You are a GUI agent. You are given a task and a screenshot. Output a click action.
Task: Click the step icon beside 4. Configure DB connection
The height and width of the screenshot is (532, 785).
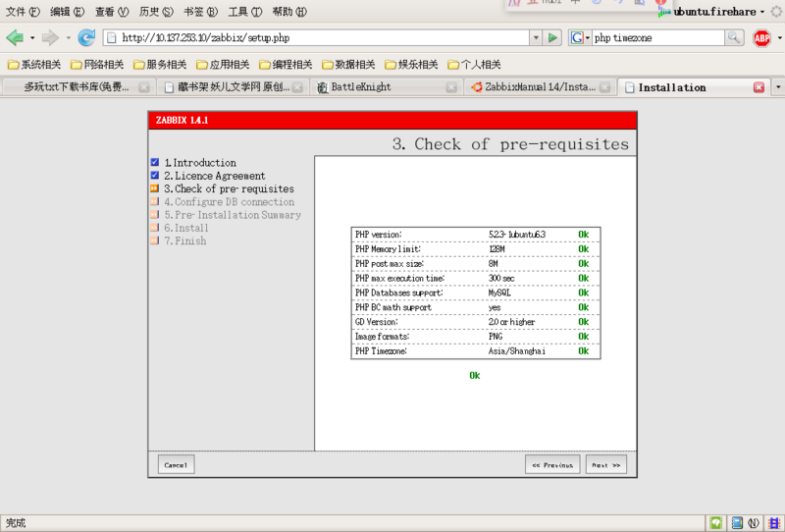155,201
